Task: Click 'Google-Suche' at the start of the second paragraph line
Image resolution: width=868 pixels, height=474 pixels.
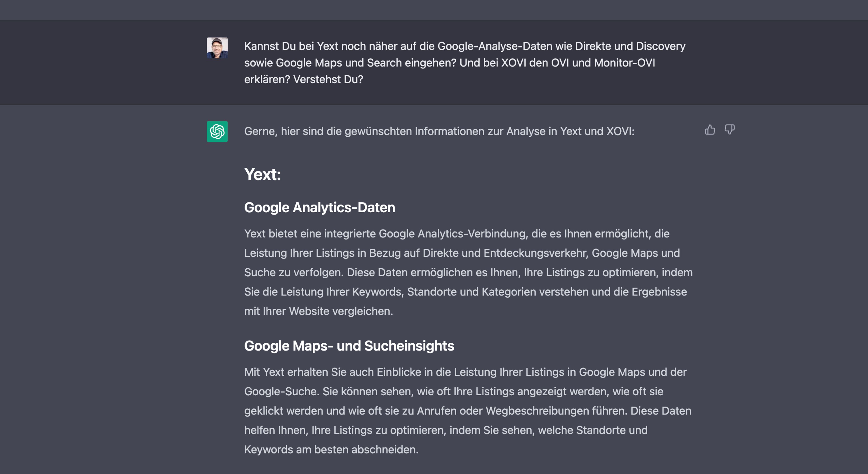Action: 281,392
